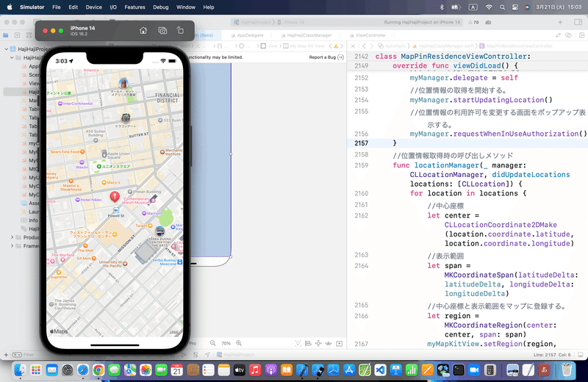The height and width of the screenshot is (382, 588).
Task: Click storyboard warning triangle icon
Action: pos(336,46)
